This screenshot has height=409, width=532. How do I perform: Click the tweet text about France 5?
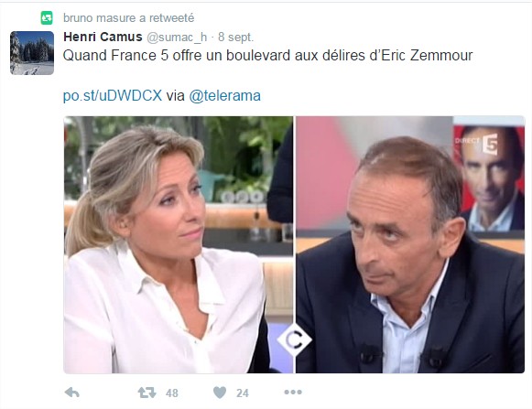[x=267, y=56]
